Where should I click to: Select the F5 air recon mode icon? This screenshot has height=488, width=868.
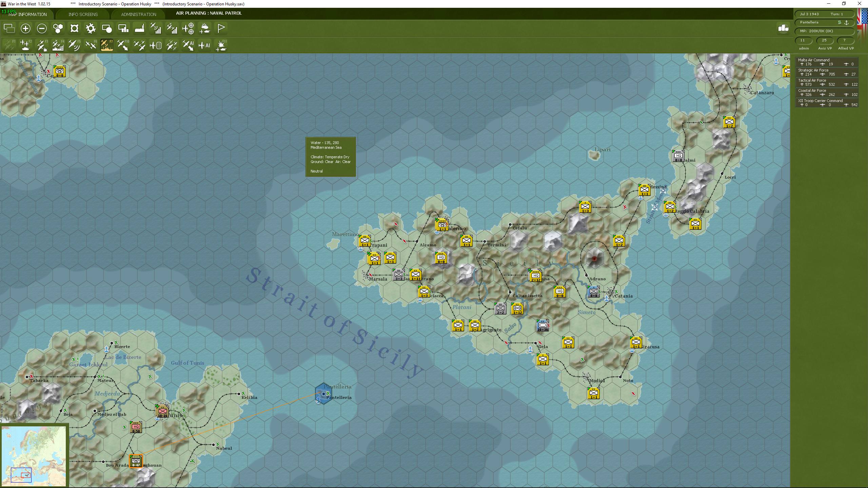pos(74,45)
